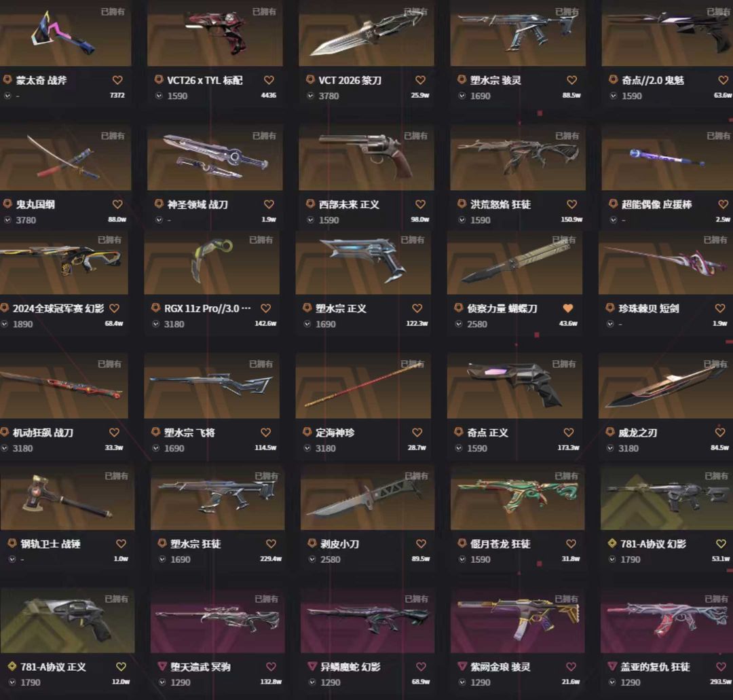Click the heart icon on VCT 2026 祭刀
Viewport: 733px width, 700px height.
pos(420,80)
